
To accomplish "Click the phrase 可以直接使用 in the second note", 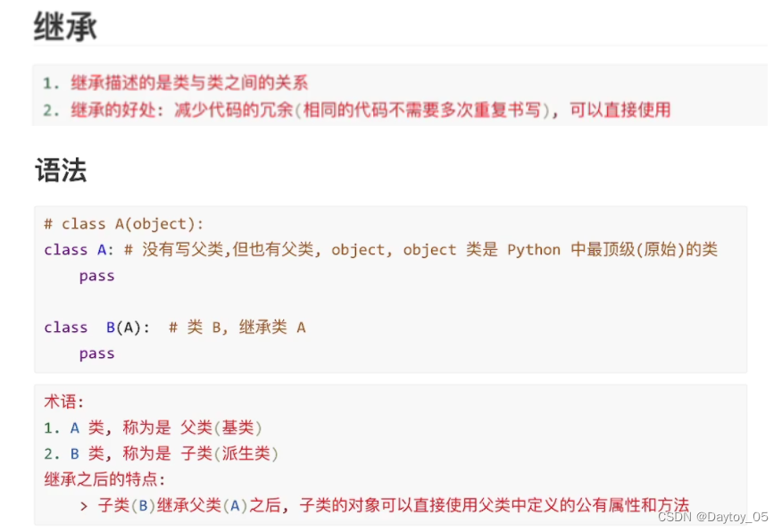I will coord(620,110).
